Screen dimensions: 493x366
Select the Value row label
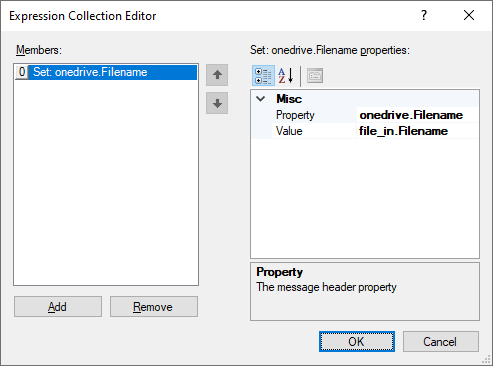pyautogui.click(x=314, y=131)
